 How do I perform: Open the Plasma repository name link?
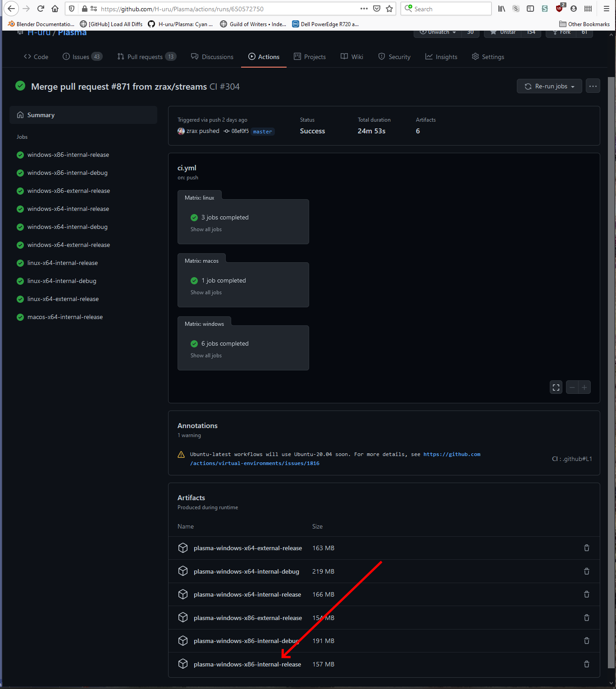point(72,32)
